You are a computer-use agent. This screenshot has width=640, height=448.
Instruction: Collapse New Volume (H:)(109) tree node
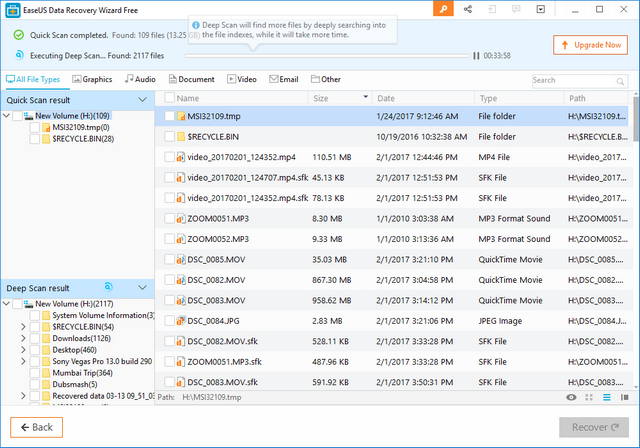(x=7, y=116)
